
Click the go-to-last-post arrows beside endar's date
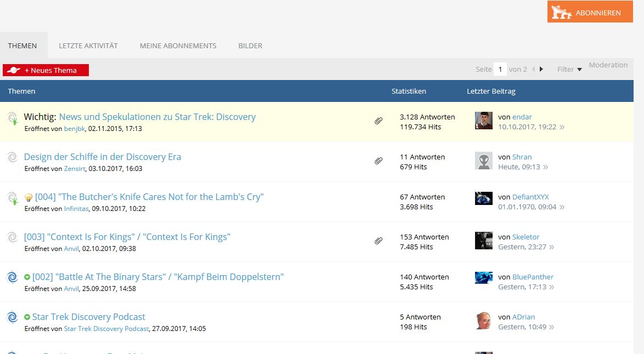(x=562, y=127)
